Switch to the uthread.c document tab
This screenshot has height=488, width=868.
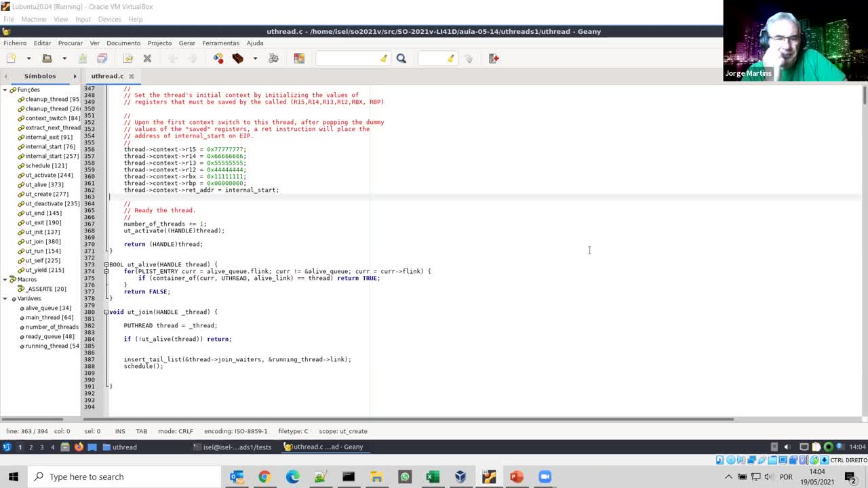(x=107, y=76)
